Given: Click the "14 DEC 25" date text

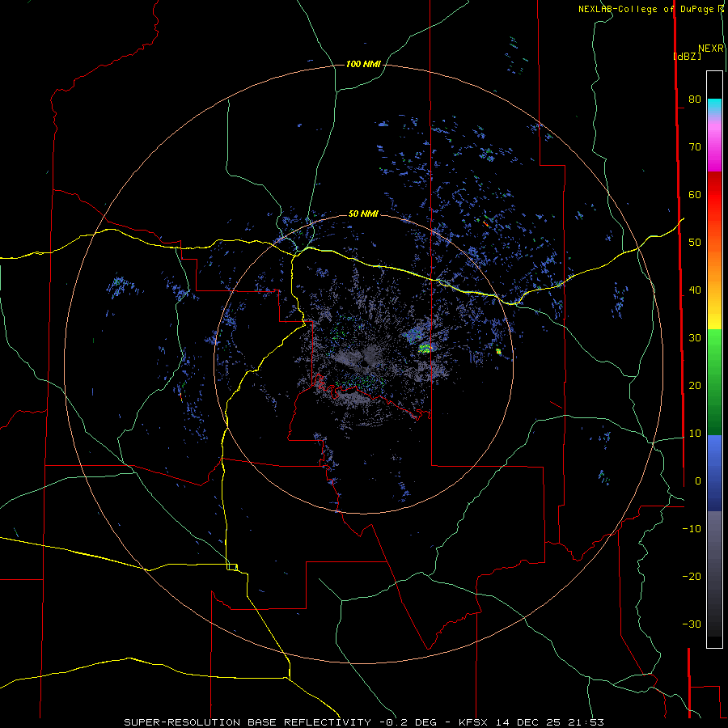Looking at the screenshot, I should click(527, 722).
